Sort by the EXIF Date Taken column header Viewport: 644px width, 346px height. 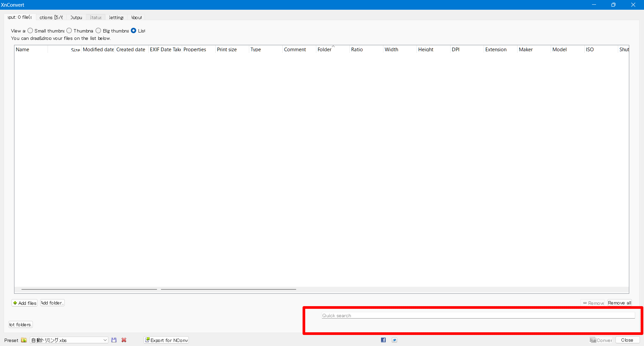click(165, 50)
